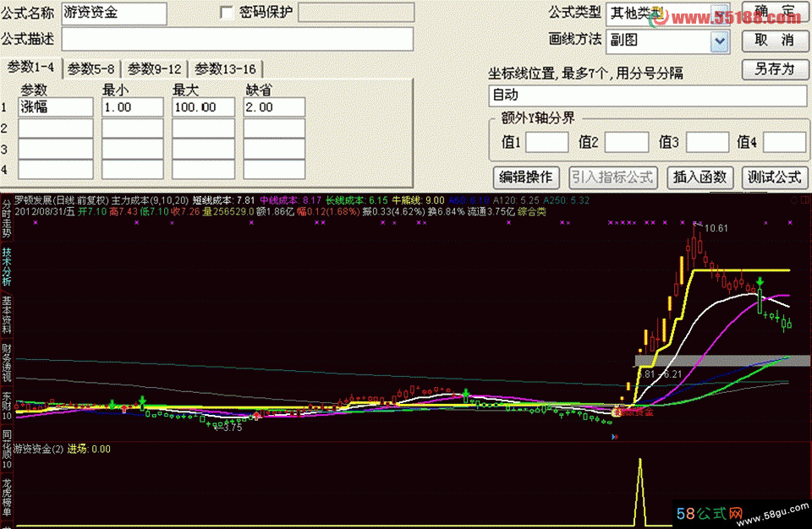Viewport: 812px width, 529px height.
Task: Run 测试公式 to test the formula
Action: [x=774, y=177]
